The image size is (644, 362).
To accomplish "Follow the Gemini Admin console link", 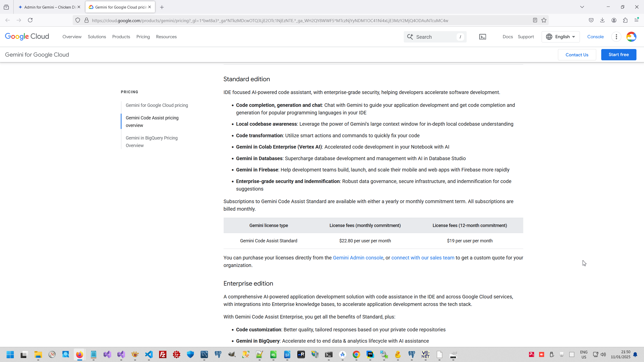I will coord(358,258).
